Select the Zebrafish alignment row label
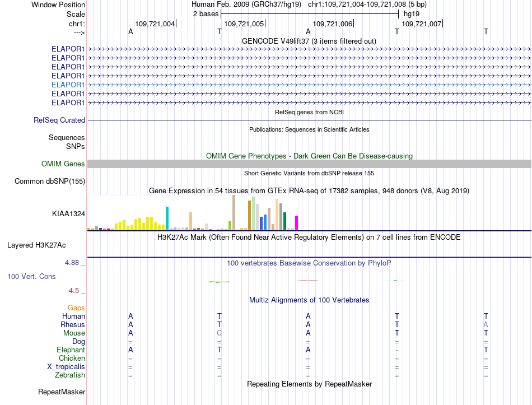Screen dimensions: 532x405 70,375
